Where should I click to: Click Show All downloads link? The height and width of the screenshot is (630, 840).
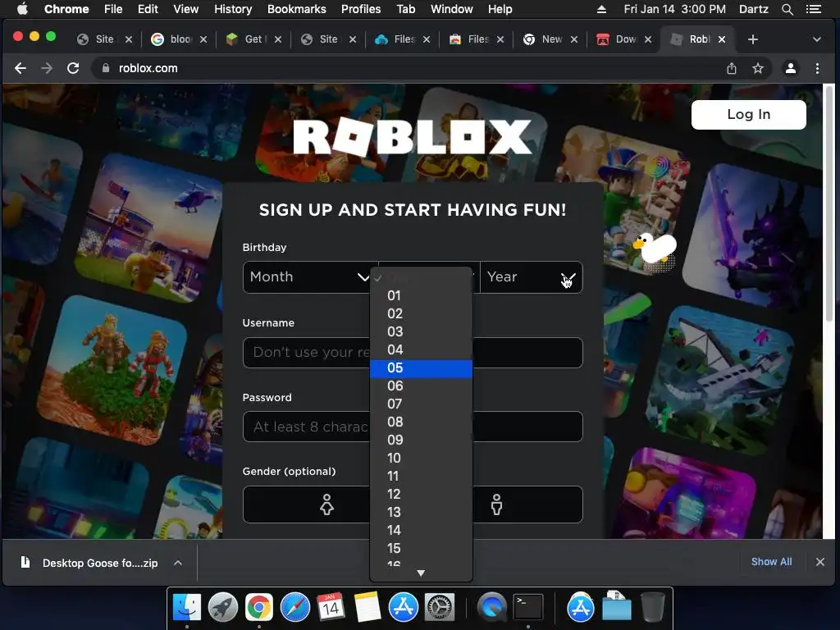(771, 562)
